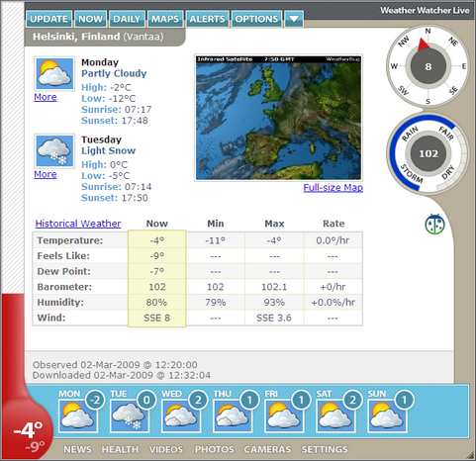
Task: Click the Temperature Rate value 0.0°/hr
Action: click(x=333, y=240)
